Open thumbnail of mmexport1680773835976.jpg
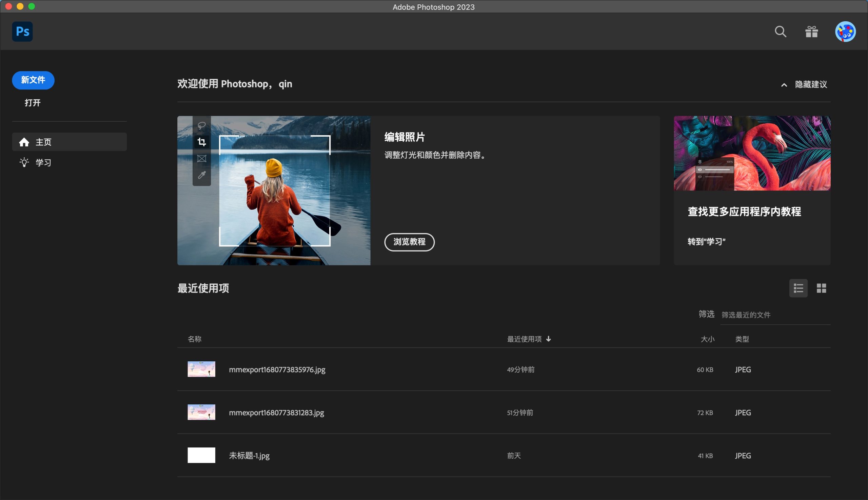868x500 pixels. [201, 369]
